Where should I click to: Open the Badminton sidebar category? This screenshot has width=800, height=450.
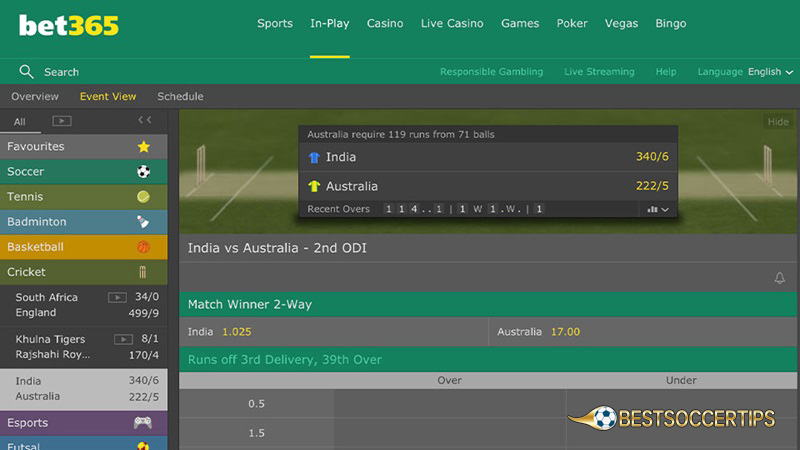(x=84, y=221)
